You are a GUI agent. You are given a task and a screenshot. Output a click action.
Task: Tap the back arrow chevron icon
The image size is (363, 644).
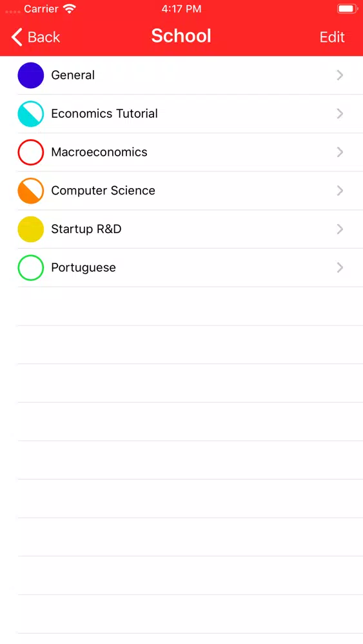(17, 37)
